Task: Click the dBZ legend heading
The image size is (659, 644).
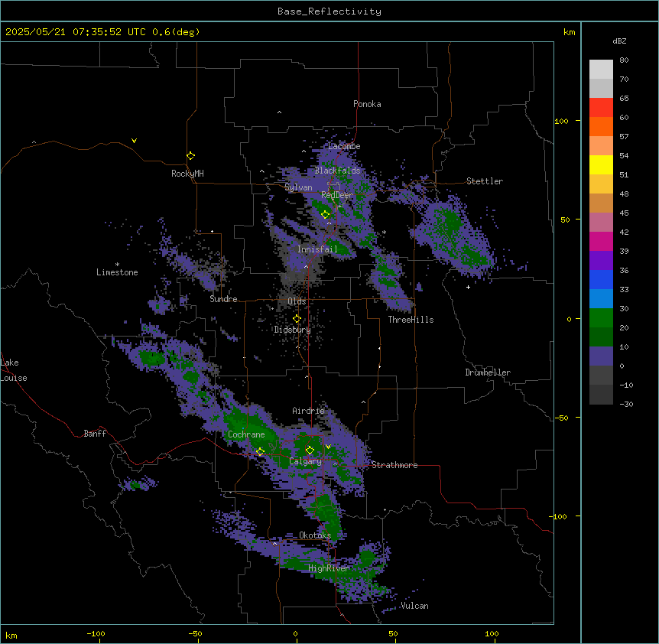Action: point(619,41)
